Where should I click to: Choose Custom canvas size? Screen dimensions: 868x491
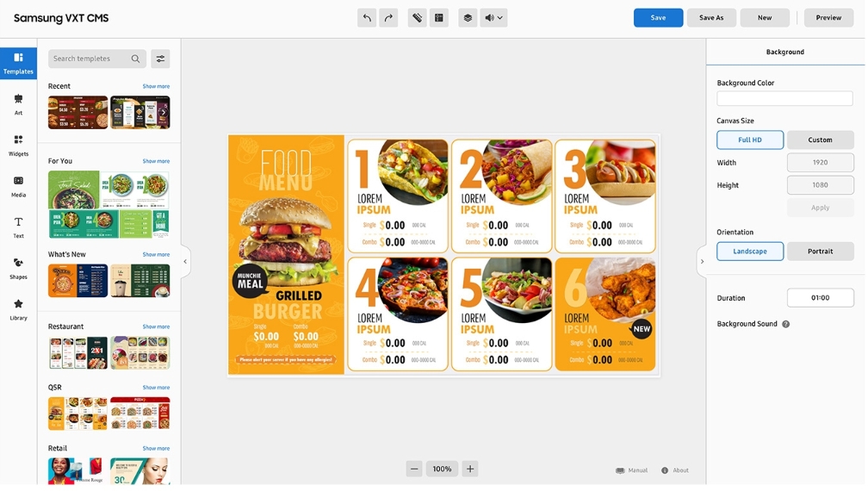coord(821,140)
